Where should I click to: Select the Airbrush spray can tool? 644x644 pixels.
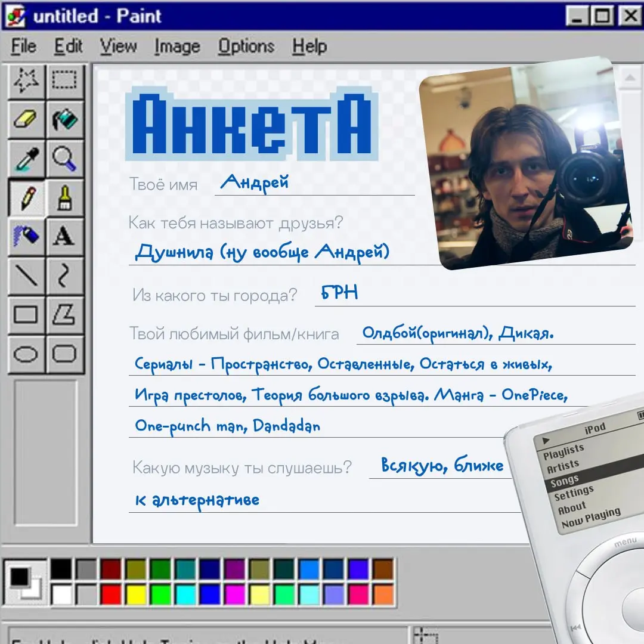click(26, 237)
